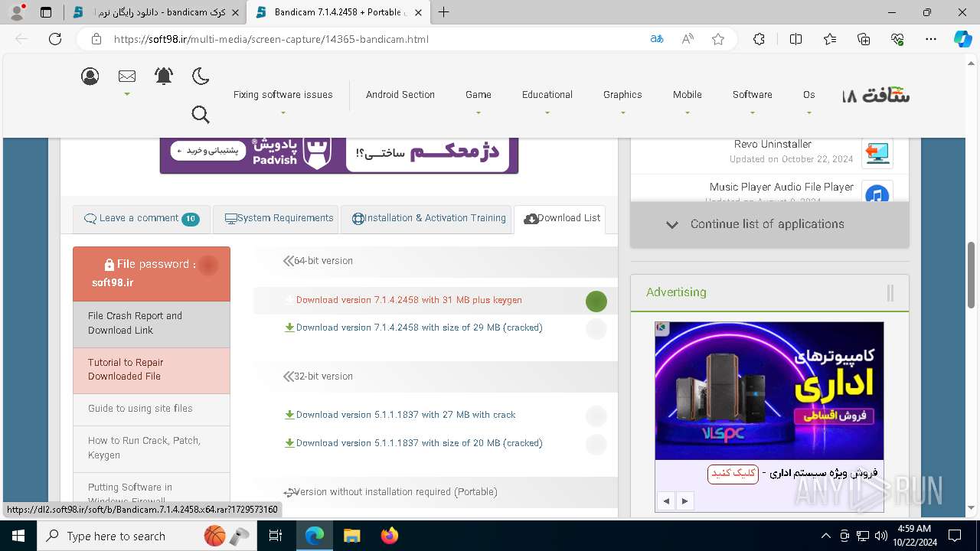Expand Continue list of applications
This screenshot has width=980, height=551.
pyautogui.click(x=769, y=225)
